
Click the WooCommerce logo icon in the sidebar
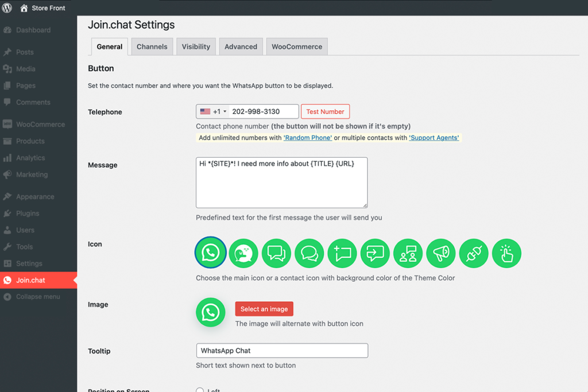(7, 125)
